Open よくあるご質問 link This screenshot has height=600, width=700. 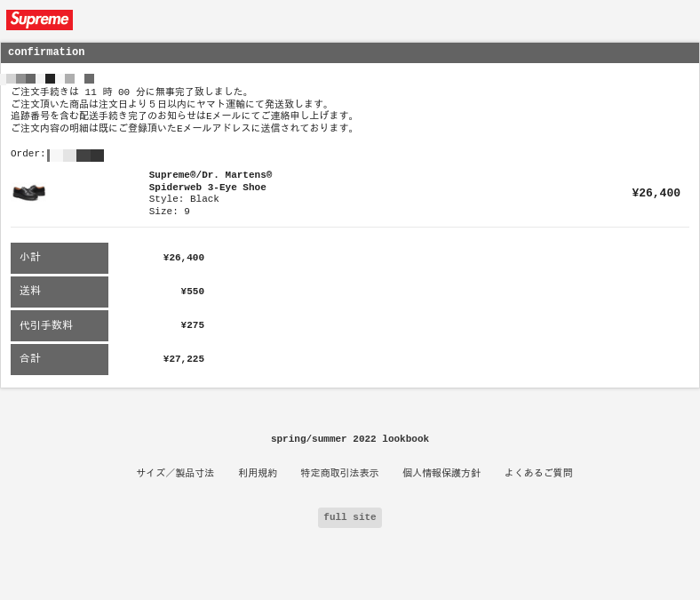point(538,473)
